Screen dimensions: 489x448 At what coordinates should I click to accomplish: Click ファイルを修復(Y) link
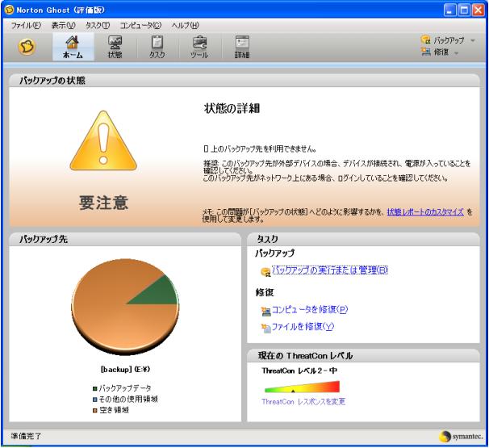click(303, 327)
